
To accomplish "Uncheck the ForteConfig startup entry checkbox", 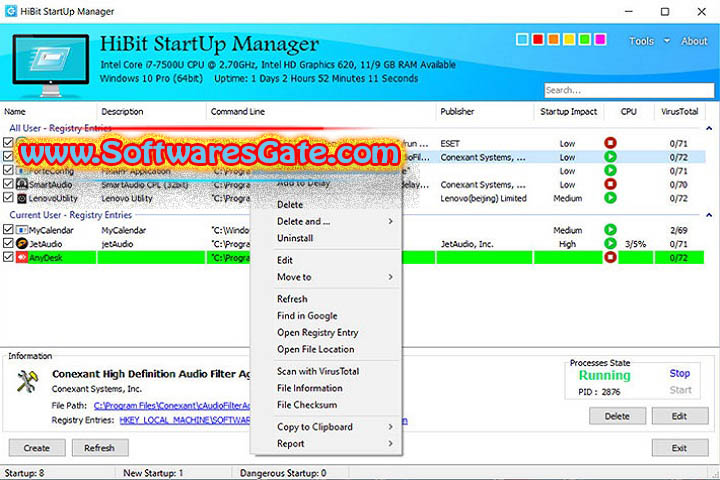I will (8, 170).
